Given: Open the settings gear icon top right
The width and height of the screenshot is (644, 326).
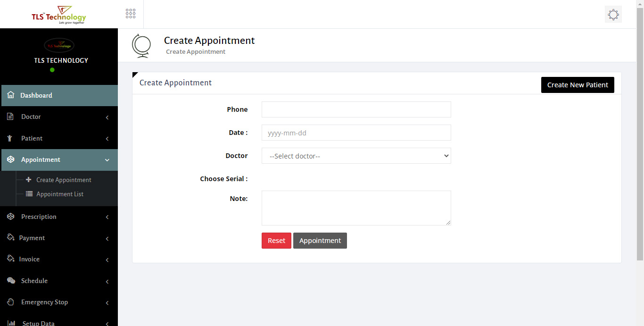Looking at the screenshot, I should pyautogui.click(x=613, y=15).
